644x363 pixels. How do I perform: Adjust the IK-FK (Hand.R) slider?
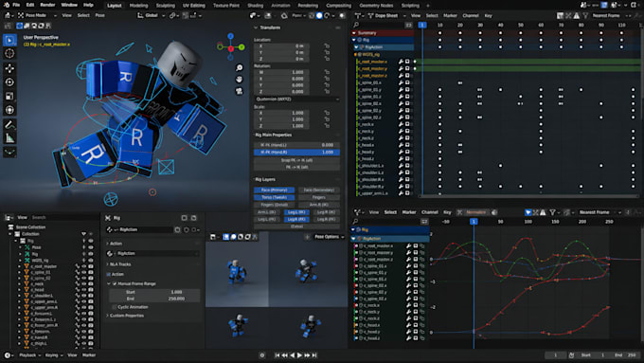[x=296, y=153]
